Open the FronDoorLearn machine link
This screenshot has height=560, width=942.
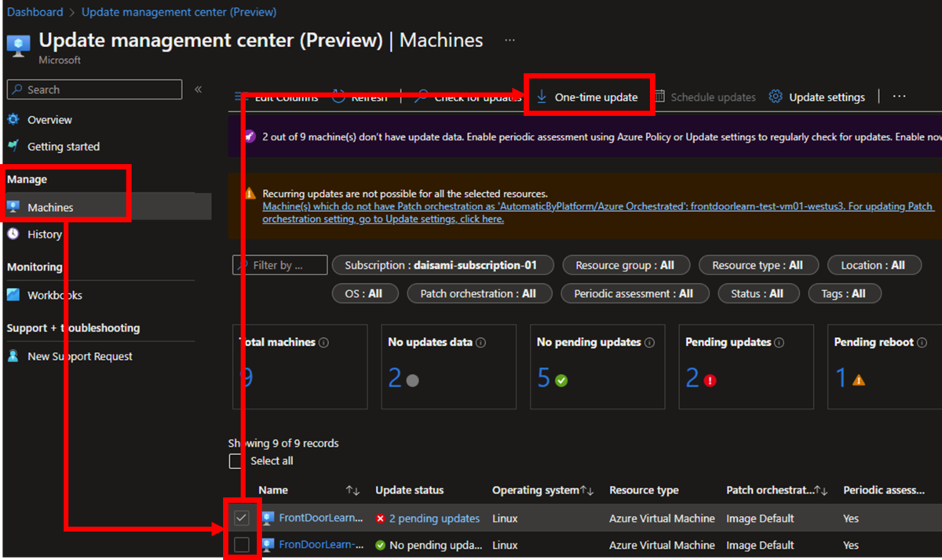[322, 545]
